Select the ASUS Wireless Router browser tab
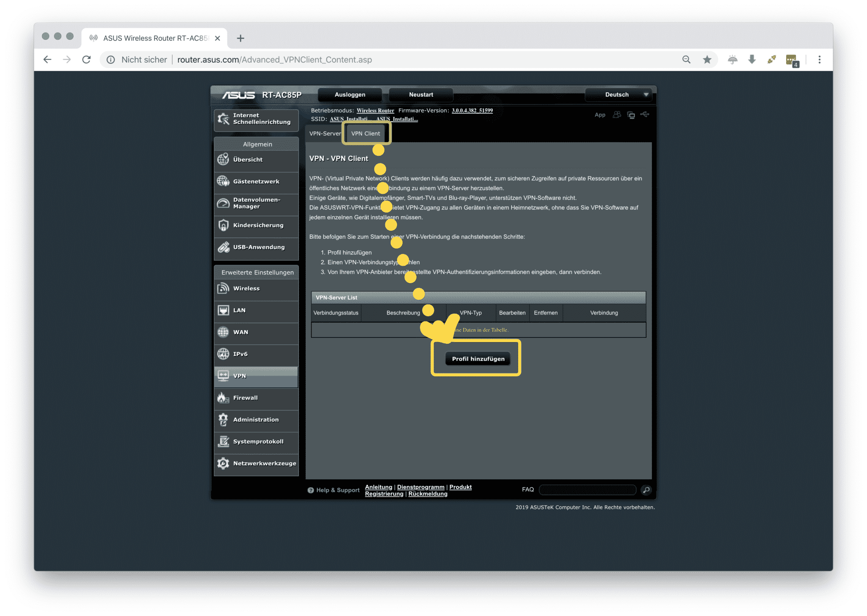Viewport: 867px width, 616px height. 155,38
